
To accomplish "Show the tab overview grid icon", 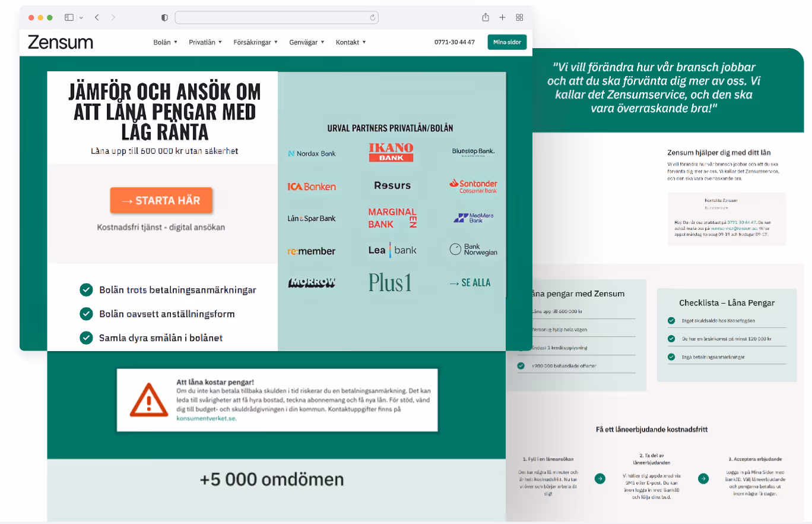I will click(519, 18).
